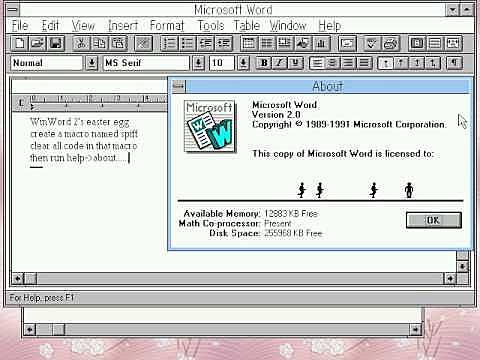
Task: Click the Open file toolbar icon
Action: point(38,43)
